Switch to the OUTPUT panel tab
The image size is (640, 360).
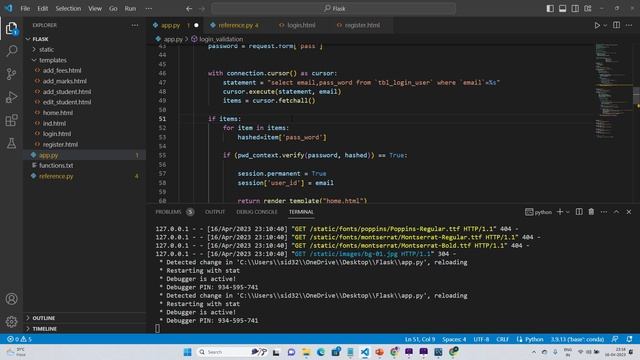coord(215,212)
